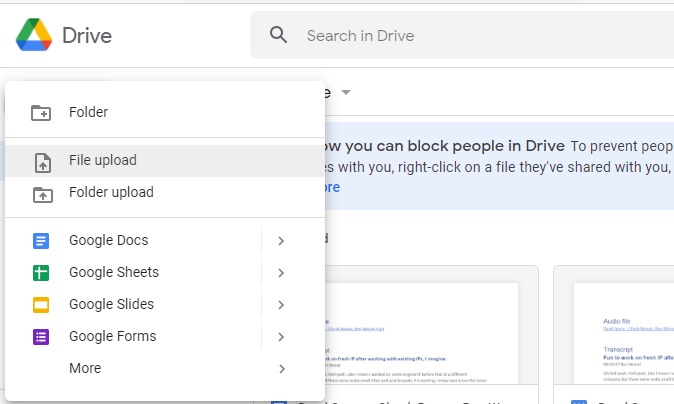674x404 pixels.
Task: Create a new Google Sheets spreadsheet
Action: click(x=133, y=272)
